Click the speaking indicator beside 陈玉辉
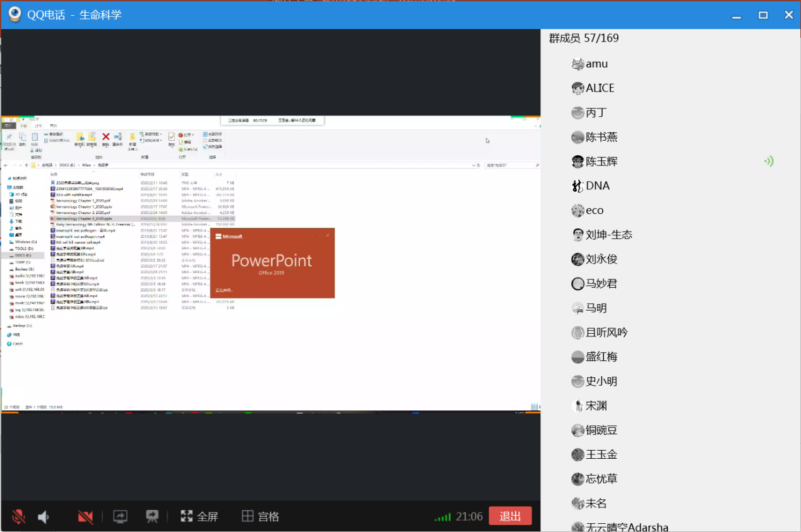Screen dimensions: 801x532 (x=768, y=162)
